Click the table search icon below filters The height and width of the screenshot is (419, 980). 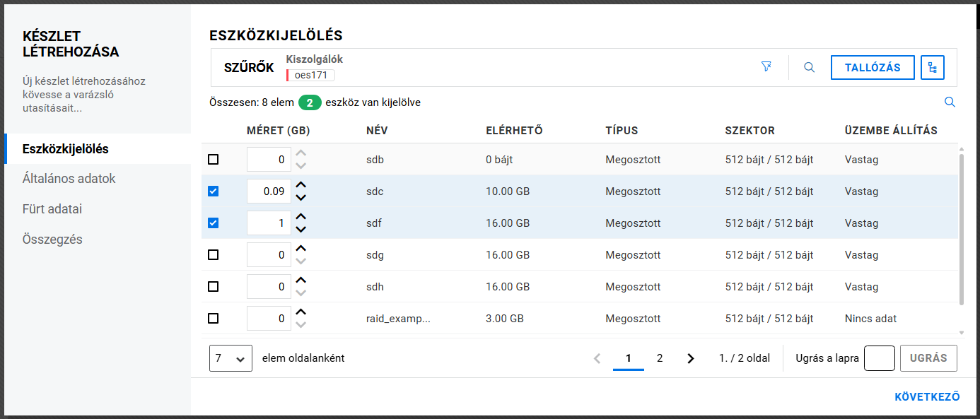pos(950,102)
